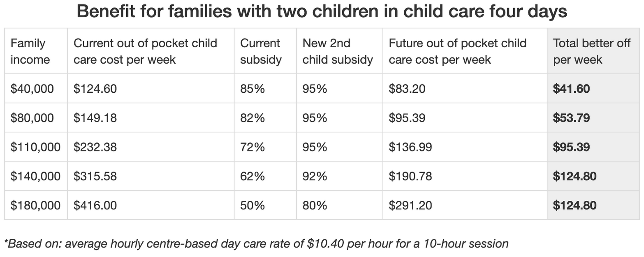
Task: Select the $40,000 family income cell
Action: pyautogui.click(x=32, y=89)
